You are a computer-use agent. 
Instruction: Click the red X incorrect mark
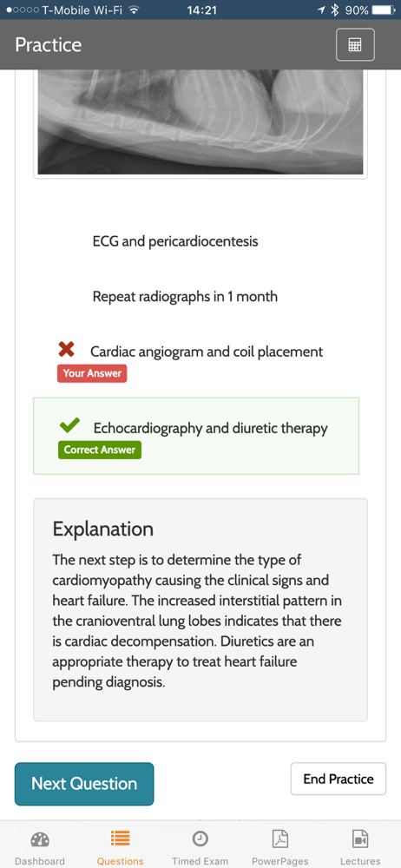click(x=67, y=350)
